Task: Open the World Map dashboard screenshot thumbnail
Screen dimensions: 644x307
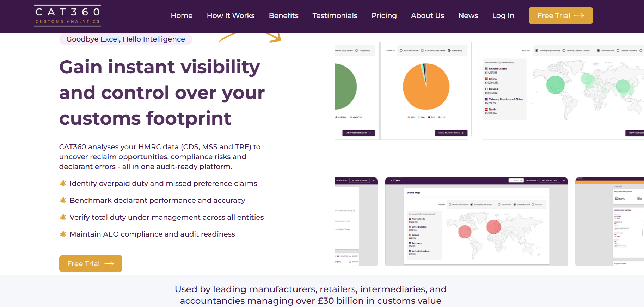Action: pyautogui.click(x=476, y=225)
